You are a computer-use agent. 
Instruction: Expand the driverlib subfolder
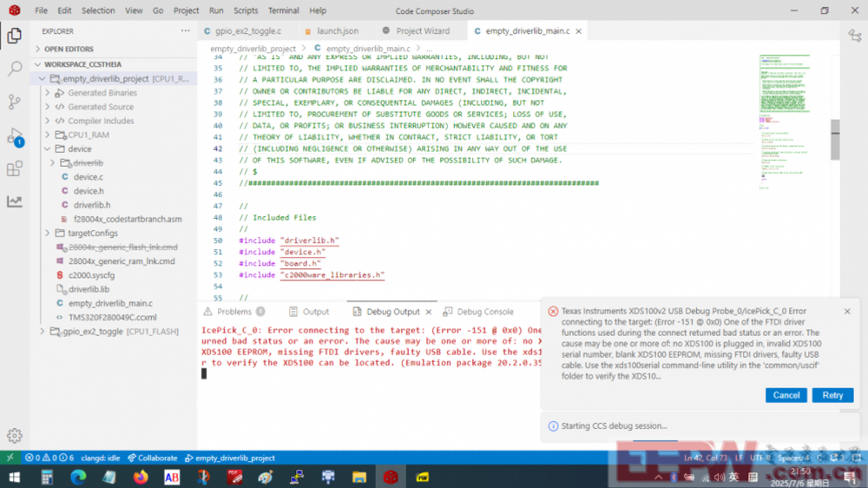53,163
